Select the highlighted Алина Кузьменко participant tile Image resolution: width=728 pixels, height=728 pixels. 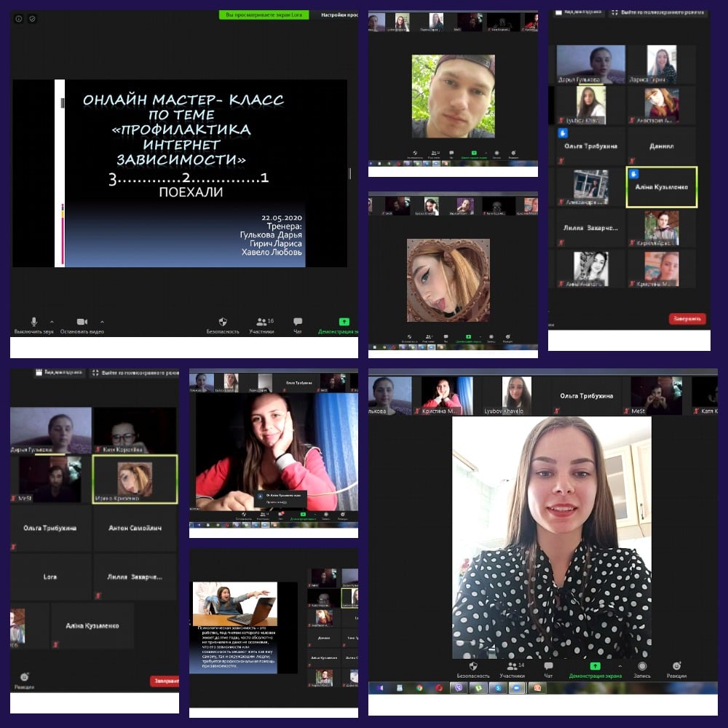point(662,187)
